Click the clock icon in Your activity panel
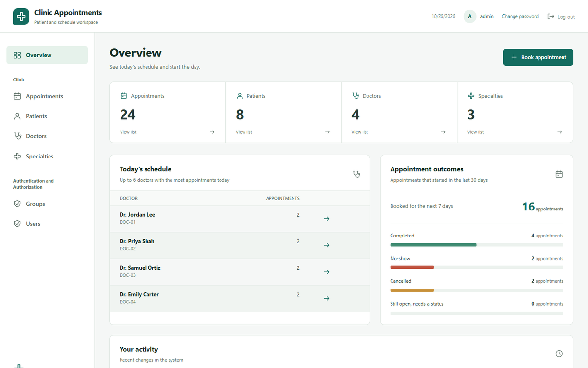Screen dimensions: 588x368 click(559, 354)
